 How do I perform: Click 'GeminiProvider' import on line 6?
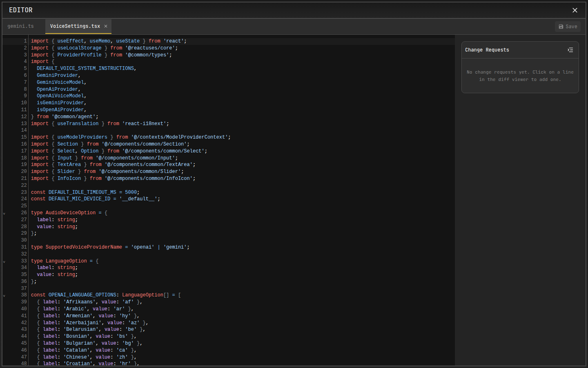coord(57,76)
